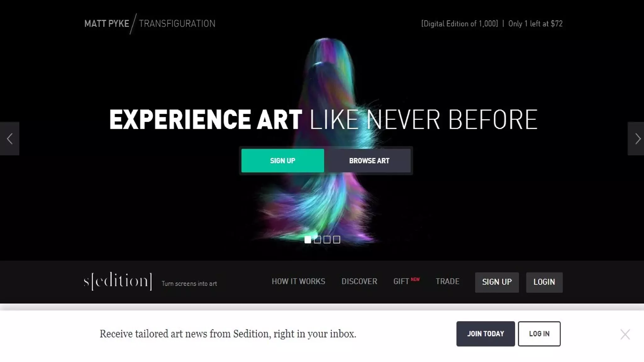
Task: Open the Transfiguration artwork title link
Action: coord(177,24)
